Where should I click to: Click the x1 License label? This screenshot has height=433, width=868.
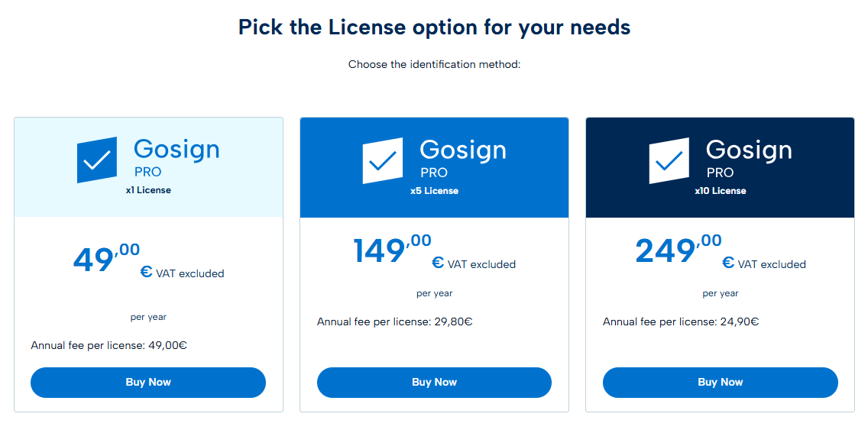click(148, 190)
